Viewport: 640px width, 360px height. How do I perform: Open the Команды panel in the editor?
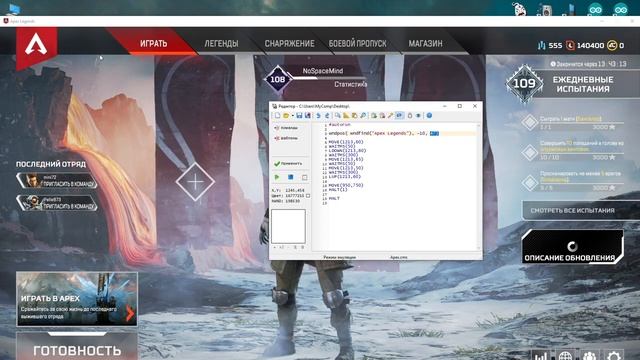tap(286, 128)
